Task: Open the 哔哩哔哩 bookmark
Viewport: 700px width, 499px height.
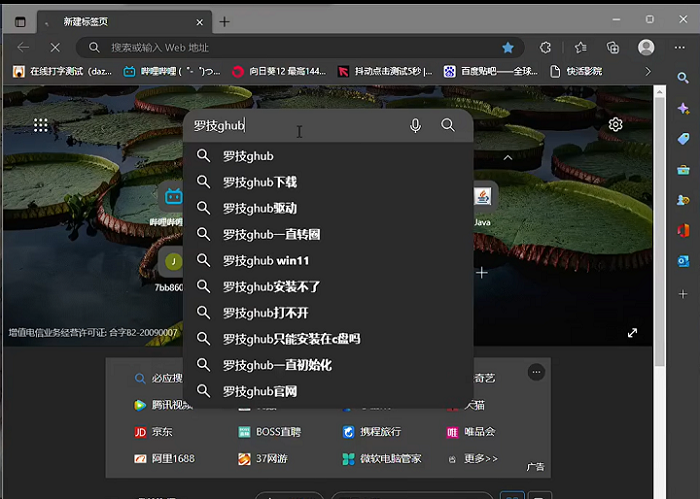Action: pos(171,71)
